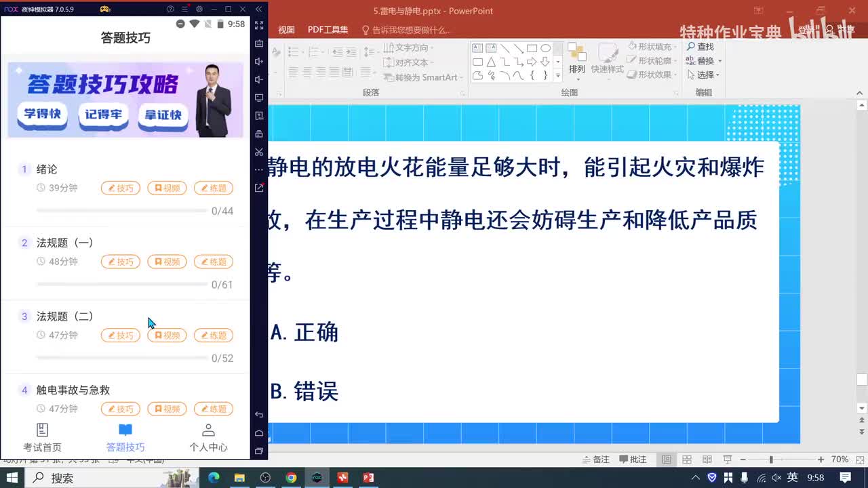
Task: Select the text box shape in gallery
Action: (x=477, y=48)
